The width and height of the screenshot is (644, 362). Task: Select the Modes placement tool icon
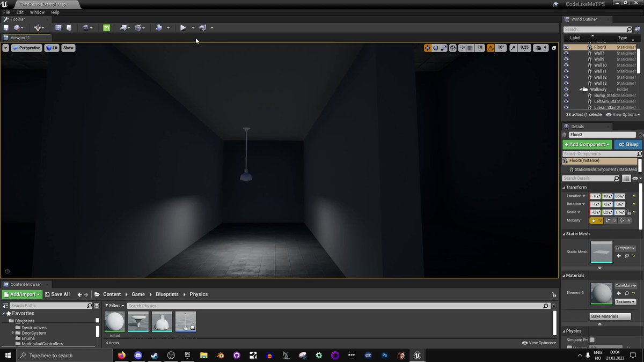(38, 27)
